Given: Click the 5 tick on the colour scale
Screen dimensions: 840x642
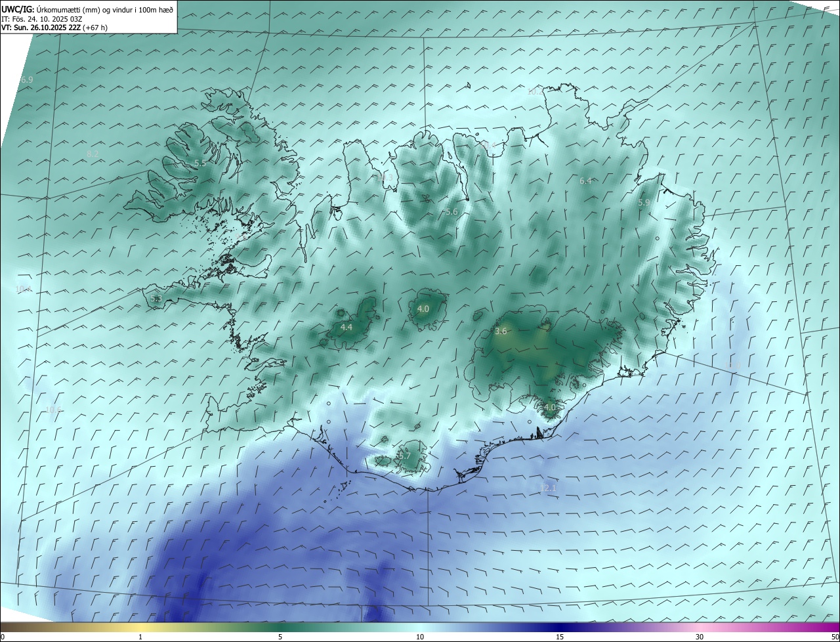Looking at the screenshot, I should pos(280,637).
